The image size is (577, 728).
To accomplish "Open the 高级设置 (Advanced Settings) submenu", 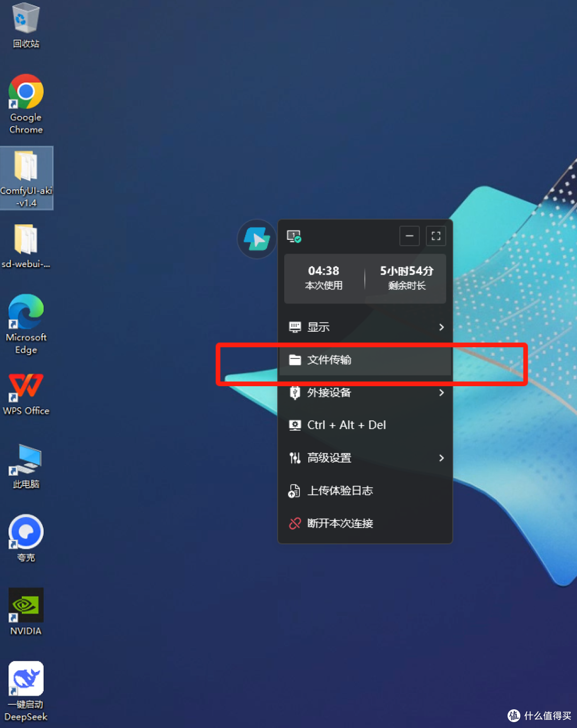I will (x=365, y=458).
